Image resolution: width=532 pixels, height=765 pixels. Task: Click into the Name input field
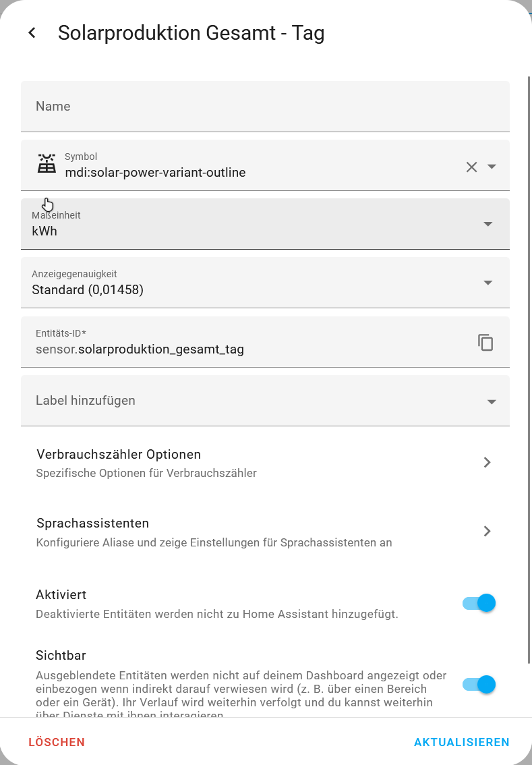click(x=265, y=107)
